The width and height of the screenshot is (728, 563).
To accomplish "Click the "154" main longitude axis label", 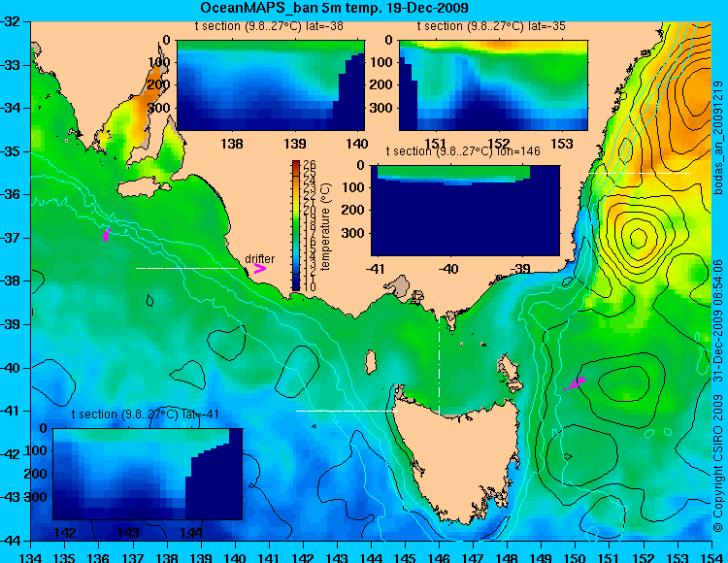I will pos(711,557).
